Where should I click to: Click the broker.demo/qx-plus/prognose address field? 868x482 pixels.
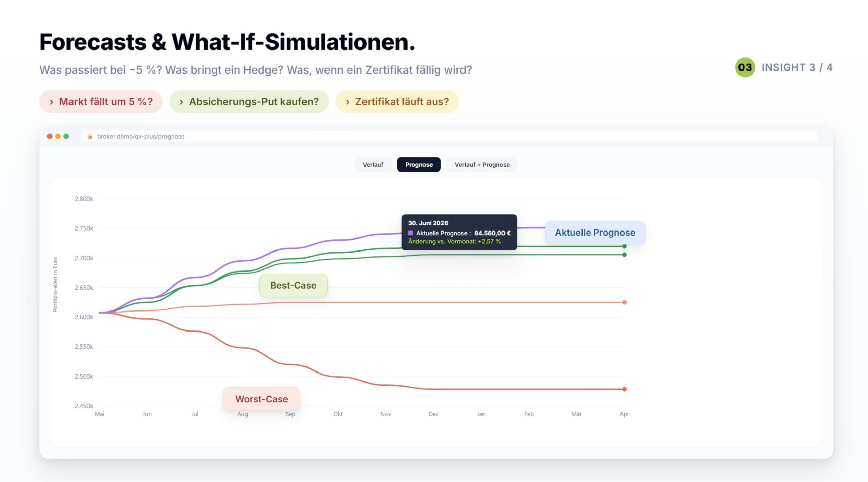[449, 136]
